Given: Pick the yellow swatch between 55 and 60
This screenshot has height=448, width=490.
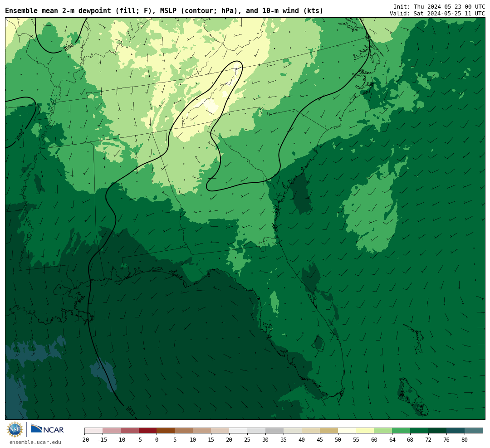Looking at the screenshot, I should [x=365, y=431].
